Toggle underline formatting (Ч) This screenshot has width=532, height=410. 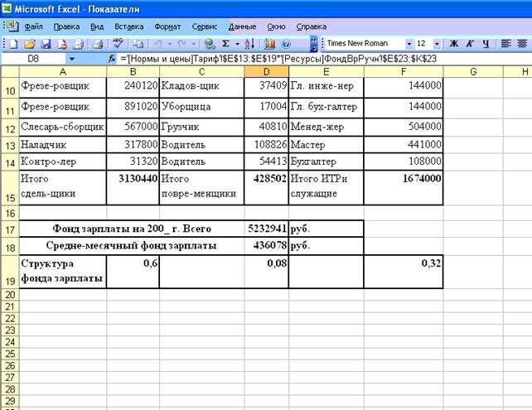pyautogui.click(x=486, y=43)
